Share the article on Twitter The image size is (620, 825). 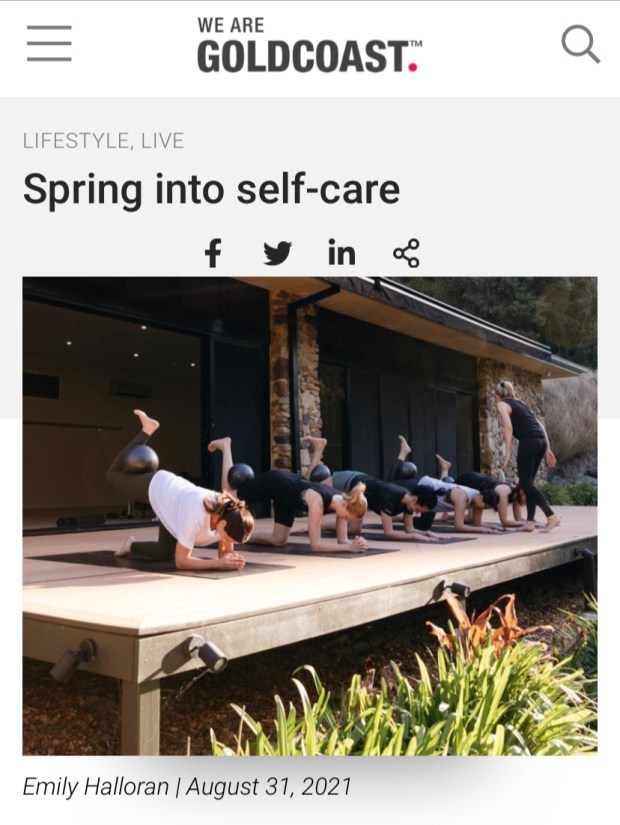coord(277,254)
